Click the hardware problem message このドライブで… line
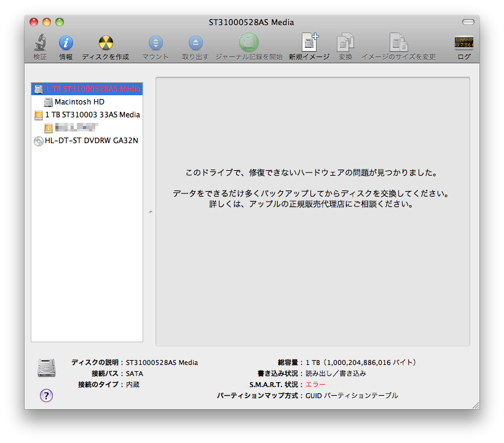Screen dimensions: 504x443 311,173
